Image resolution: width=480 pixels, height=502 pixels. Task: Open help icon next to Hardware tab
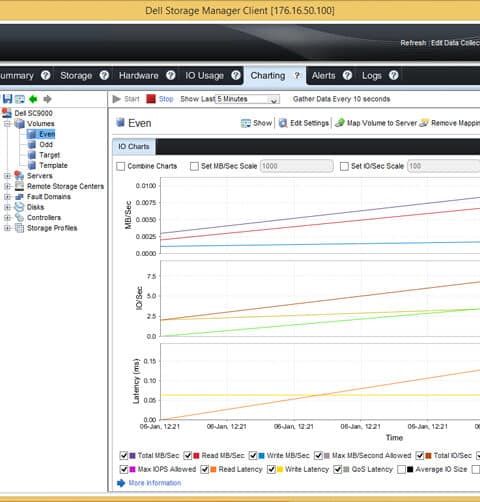click(171, 75)
